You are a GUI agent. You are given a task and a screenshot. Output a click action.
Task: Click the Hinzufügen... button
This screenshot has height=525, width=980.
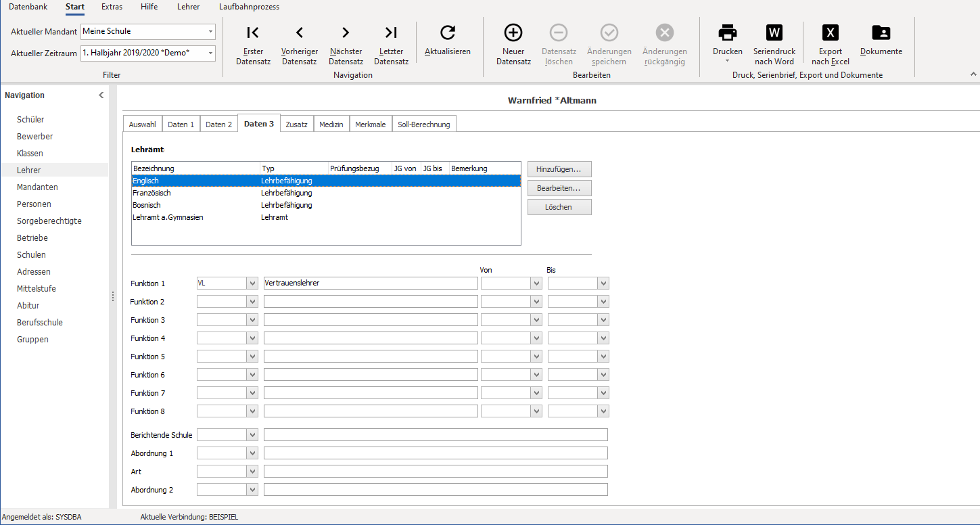[x=559, y=169]
